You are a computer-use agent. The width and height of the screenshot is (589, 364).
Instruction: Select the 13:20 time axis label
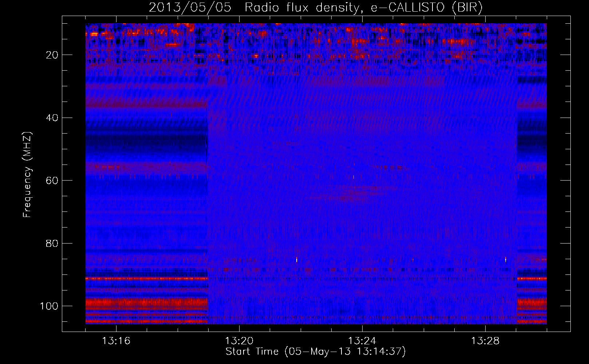tap(239, 341)
